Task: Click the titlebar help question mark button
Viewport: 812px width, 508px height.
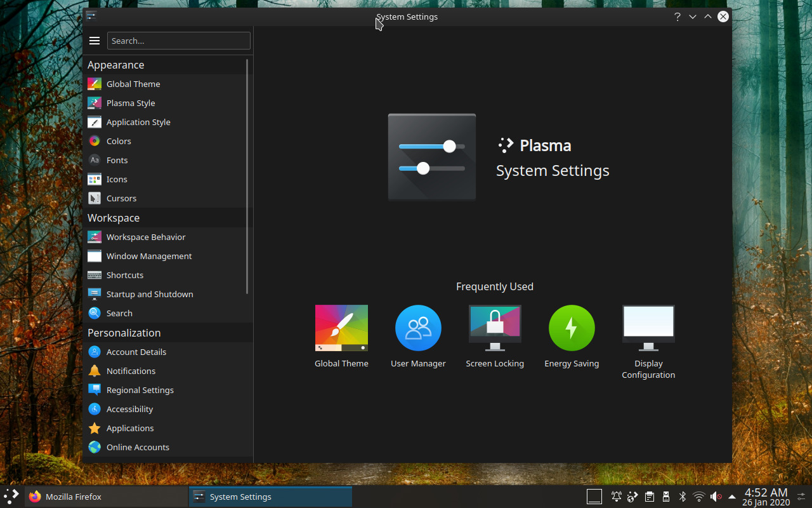Action: click(x=678, y=17)
